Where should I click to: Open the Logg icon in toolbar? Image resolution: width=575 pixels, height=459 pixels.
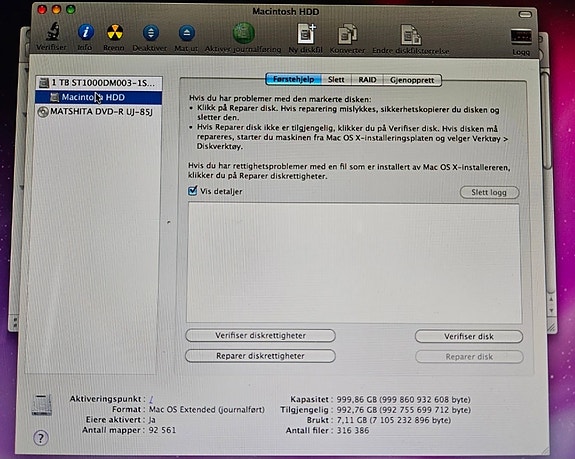pyautogui.click(x=521, y=37)
